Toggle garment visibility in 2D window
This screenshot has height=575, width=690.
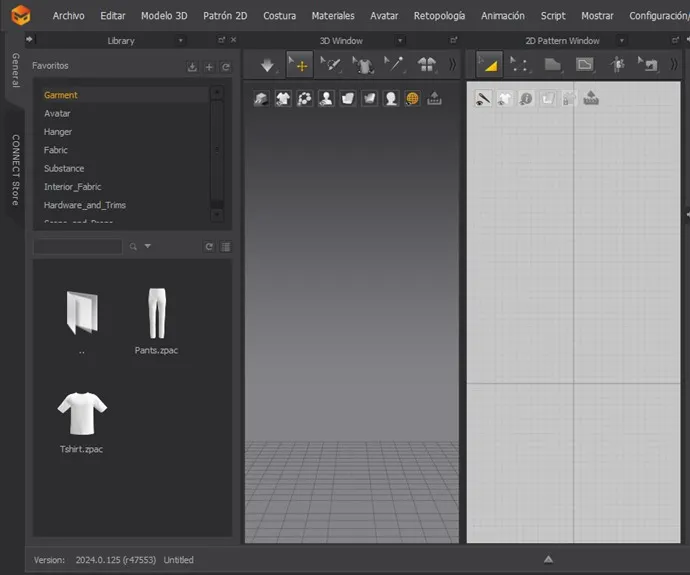[x=504, y=99]
